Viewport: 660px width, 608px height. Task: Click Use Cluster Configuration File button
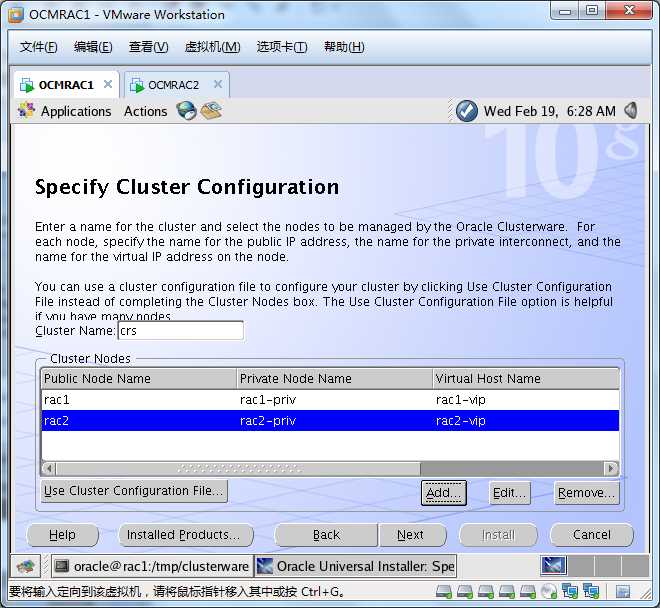pos(134,491)
